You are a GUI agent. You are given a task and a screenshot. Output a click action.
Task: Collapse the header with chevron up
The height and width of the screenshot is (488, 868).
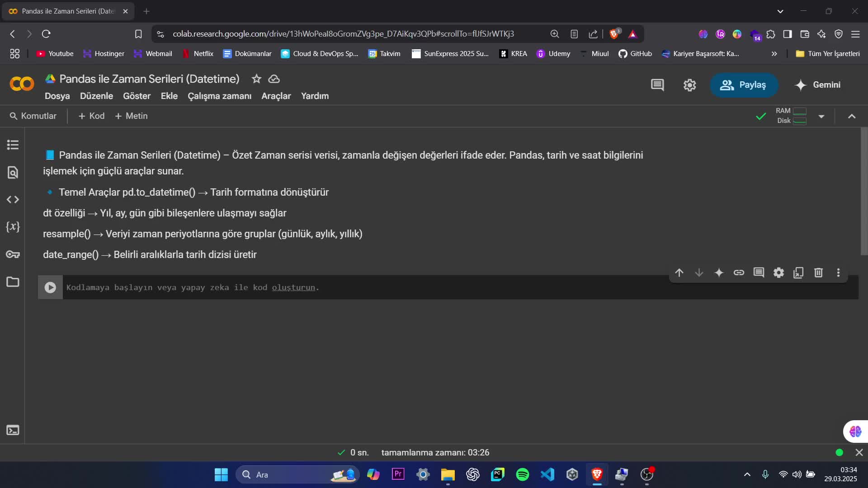852,116
